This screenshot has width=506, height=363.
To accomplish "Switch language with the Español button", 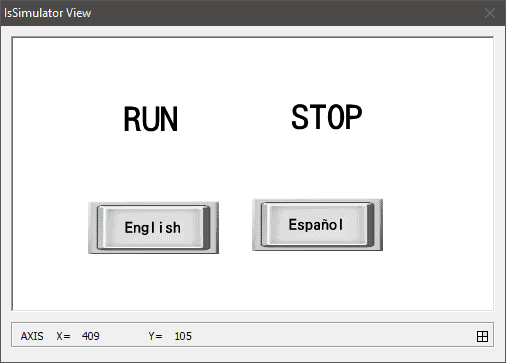I will coord(317,225).
